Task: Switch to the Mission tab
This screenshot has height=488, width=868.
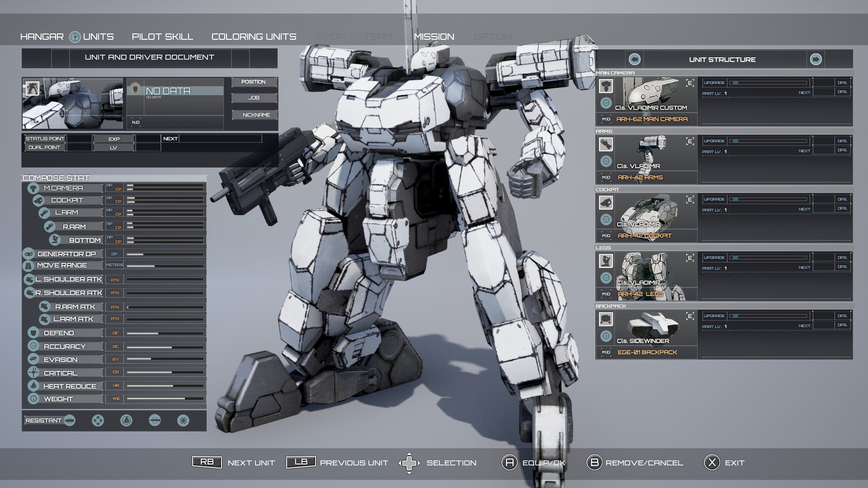Action: [x=434, y=37]
